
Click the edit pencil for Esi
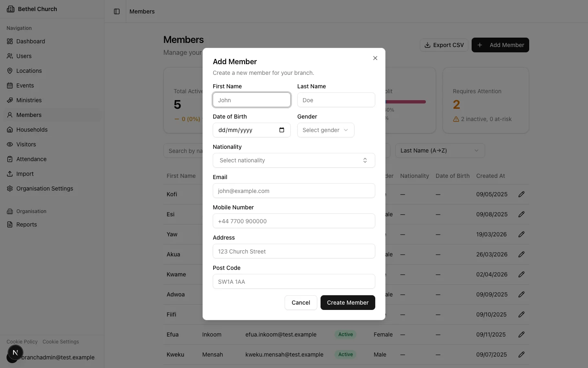[x=521, y=214]
